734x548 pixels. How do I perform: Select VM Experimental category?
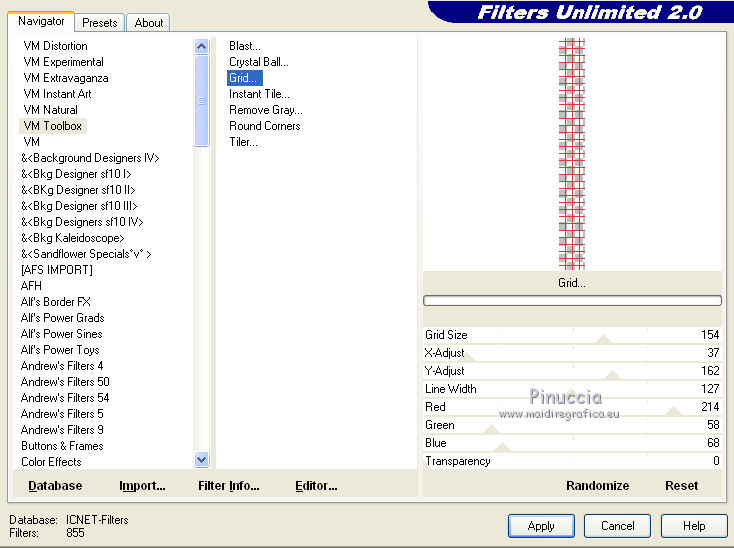click(x=63, y=62)
